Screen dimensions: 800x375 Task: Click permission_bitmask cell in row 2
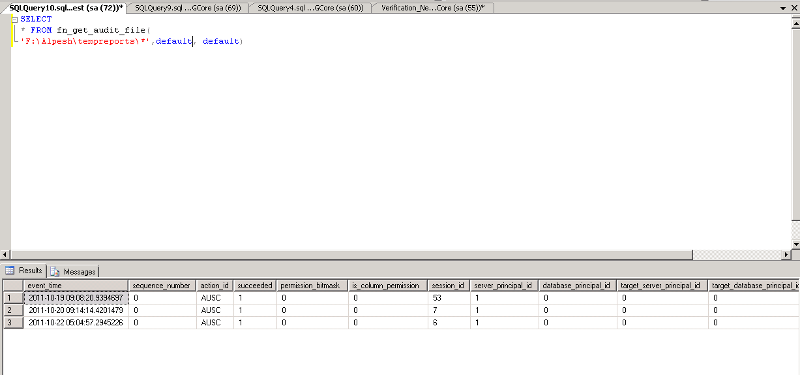click(312, 310)
